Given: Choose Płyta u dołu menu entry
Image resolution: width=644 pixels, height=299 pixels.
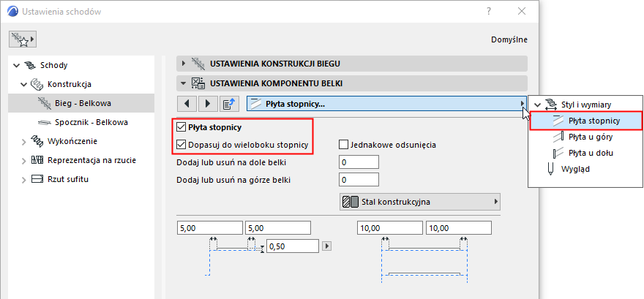Looking at the screenshot, I should click(591, 153).
